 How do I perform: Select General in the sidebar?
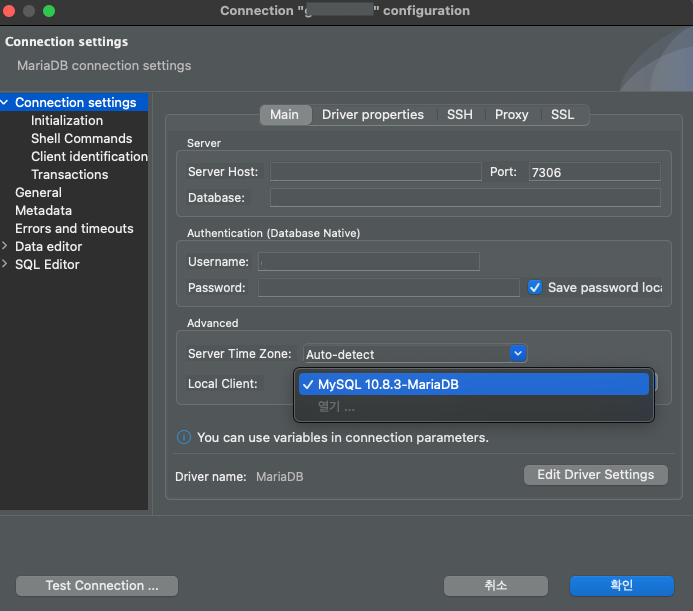pyautogui.click(x=38, y=192)
